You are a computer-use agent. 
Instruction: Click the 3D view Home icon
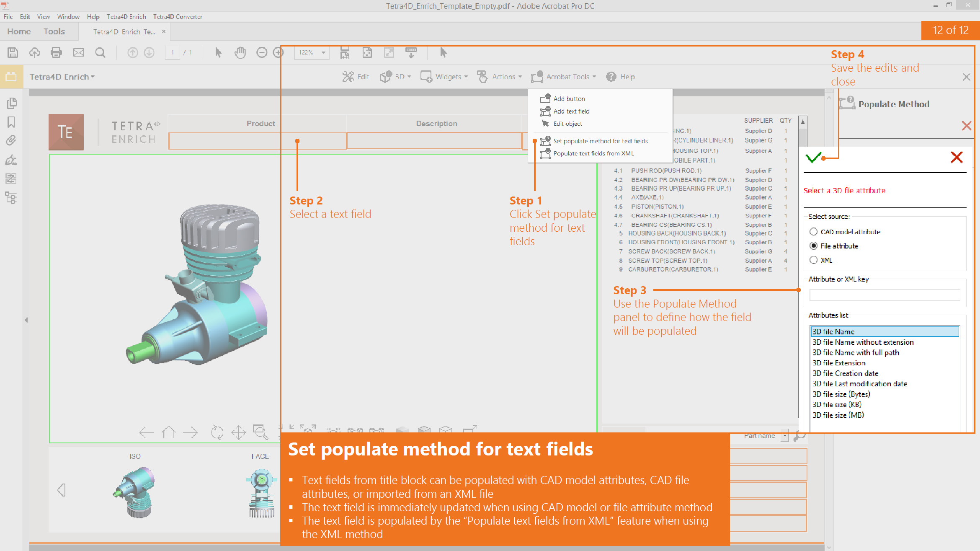(x=169, y=432)
